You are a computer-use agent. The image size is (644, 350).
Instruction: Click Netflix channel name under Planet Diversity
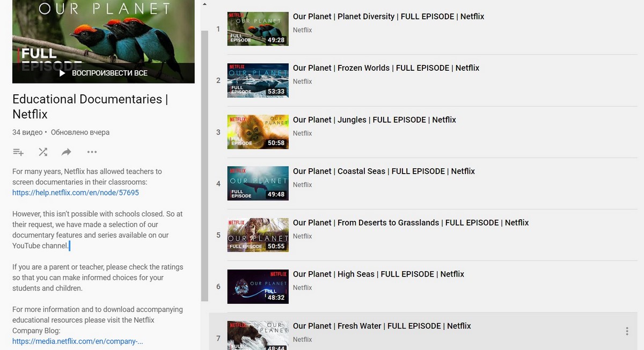[302, 30]
